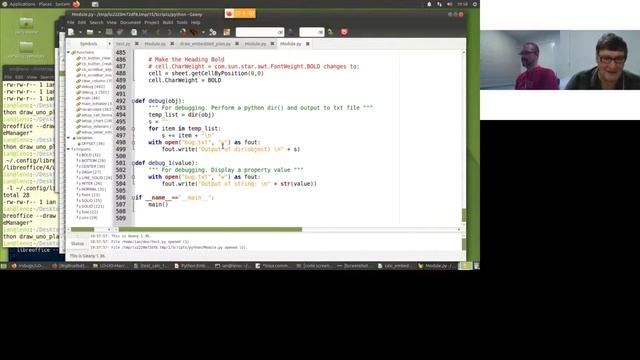The image size is (640, 360).
Task: Click the Save all toolbar icon
Action: [x=120, y=32]
